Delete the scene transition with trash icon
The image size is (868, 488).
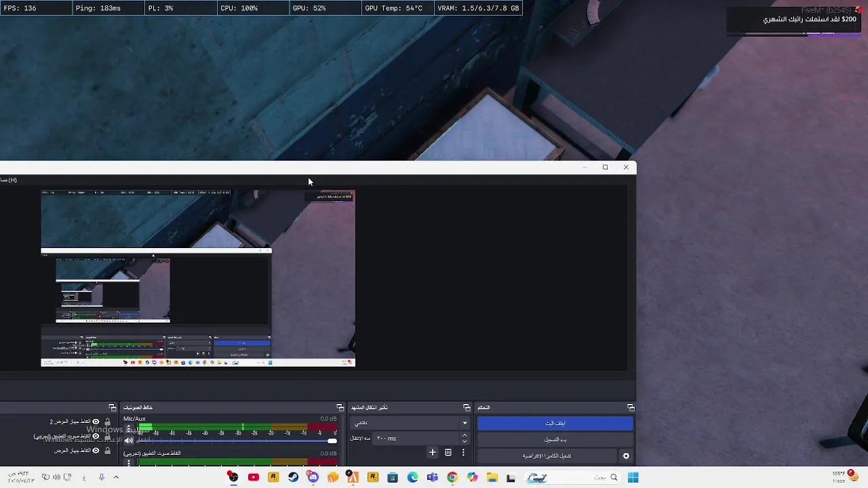[x=448, y=452]
